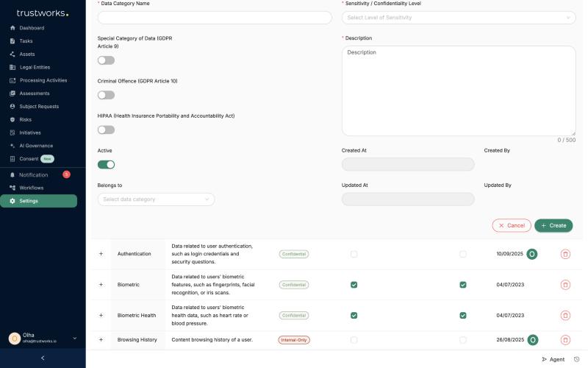The width and height of the screenshot is (588, 368).
Task: Click the Created At field
Action: (x=408, y=164)
